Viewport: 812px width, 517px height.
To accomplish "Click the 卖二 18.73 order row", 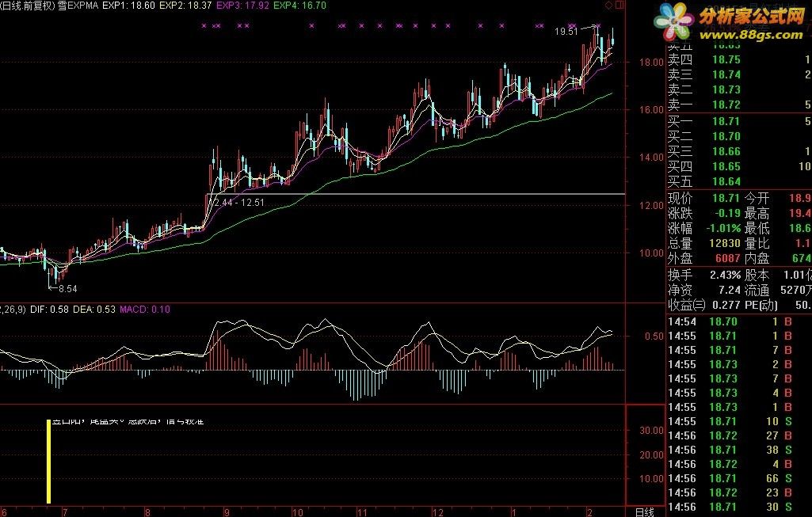I will click(739, 90).
